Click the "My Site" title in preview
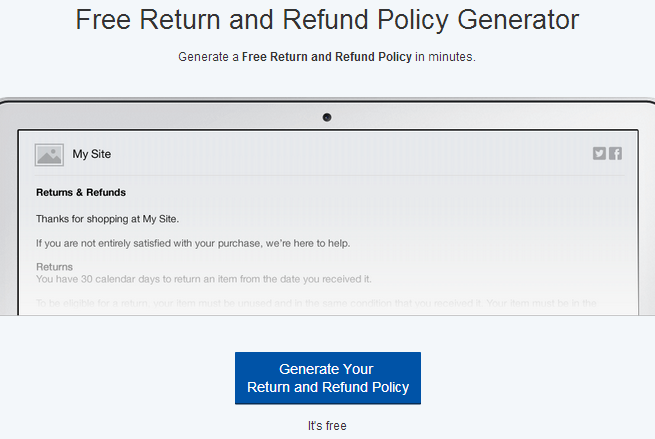Screen dimensions: 655x439 [x=92, y=154]
